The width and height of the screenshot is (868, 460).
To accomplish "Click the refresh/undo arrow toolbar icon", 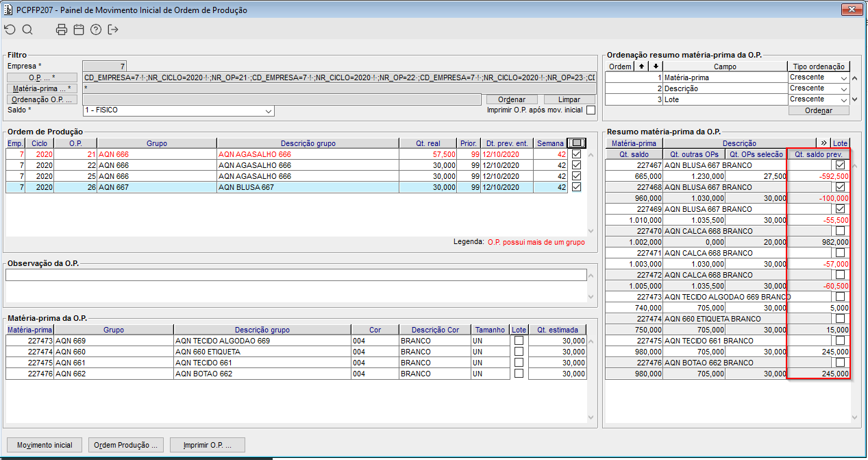I will [x=10, y=29].
